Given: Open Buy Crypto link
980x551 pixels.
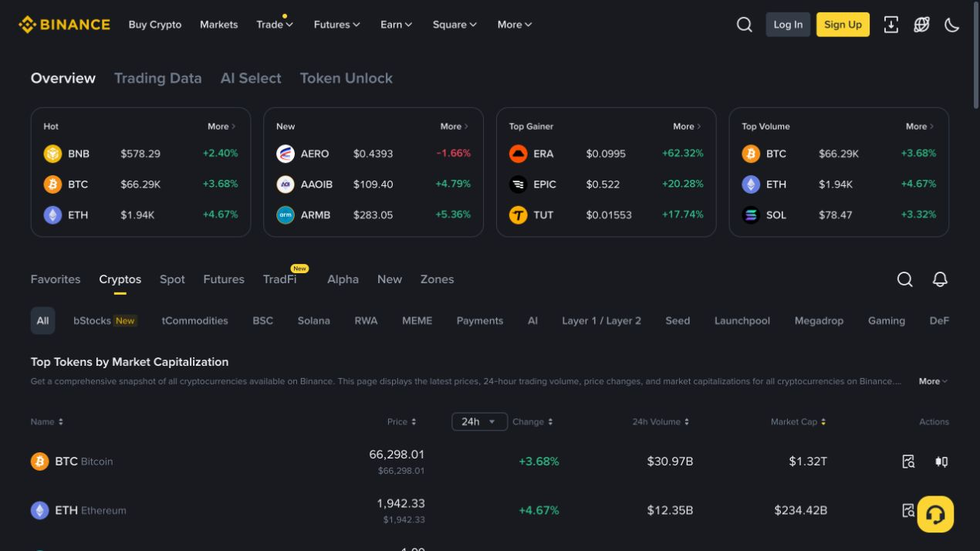Looking at the screenshot, I should [155, 25].
